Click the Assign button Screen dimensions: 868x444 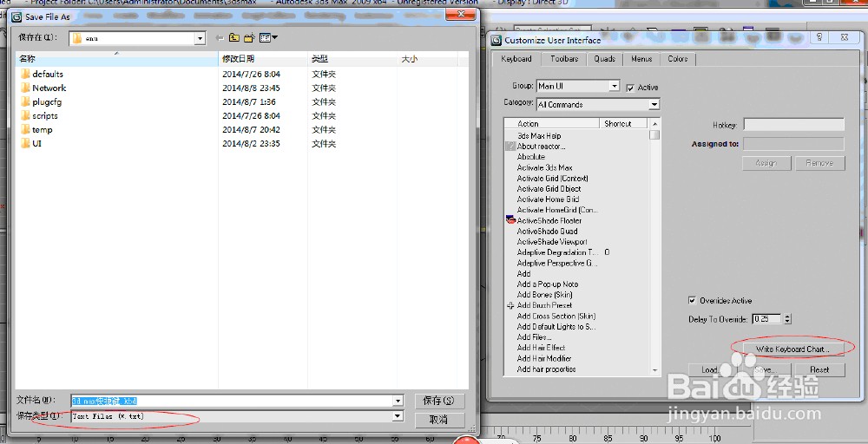tap(766, 163)
